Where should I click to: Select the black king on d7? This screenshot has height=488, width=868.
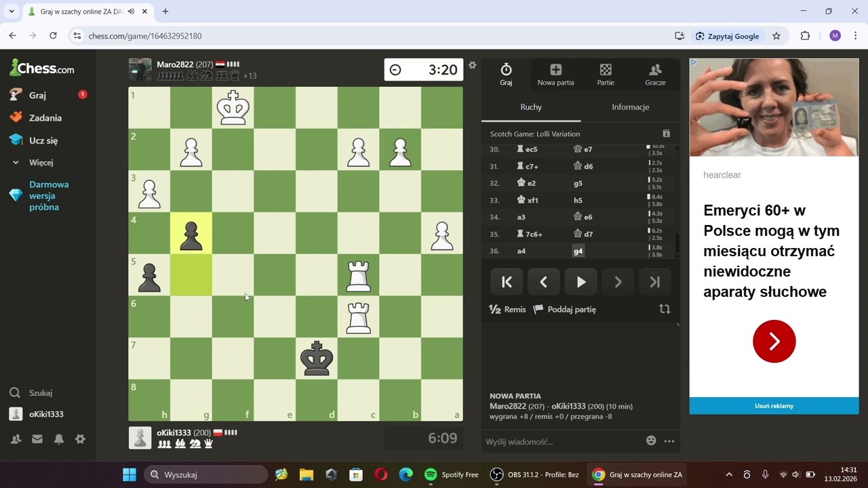pos(317,359)
